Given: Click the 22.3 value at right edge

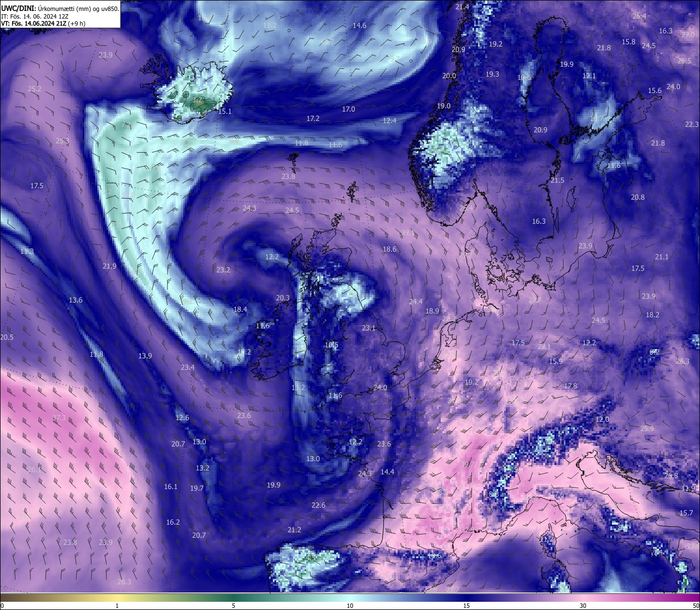Looking at the screenshot, I should [x=692, y=124].
